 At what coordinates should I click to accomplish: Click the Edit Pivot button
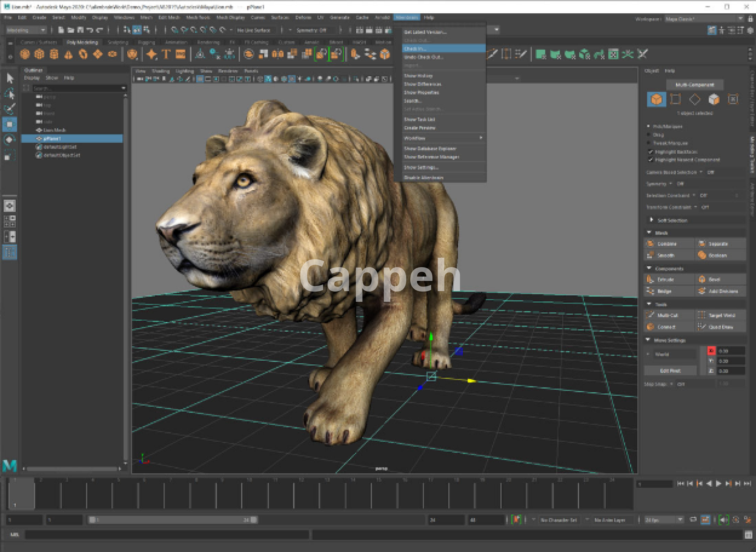tap(670, 371)
